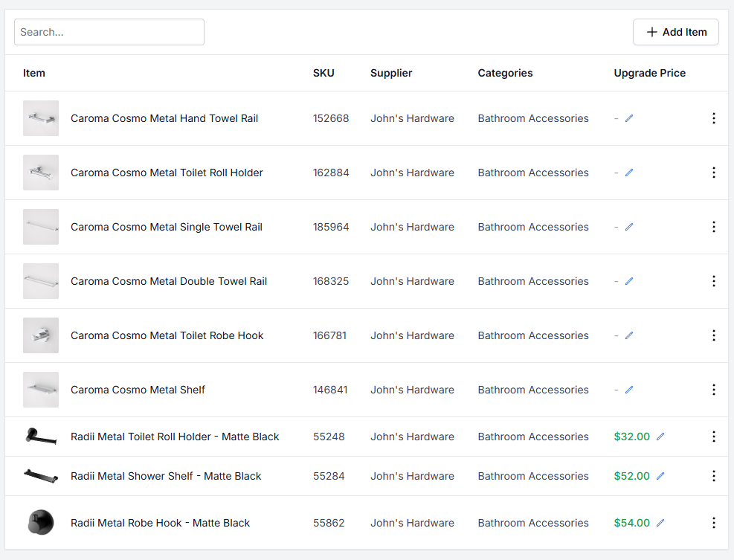Open kebab menu for Radii Robe Hook row

713,523
